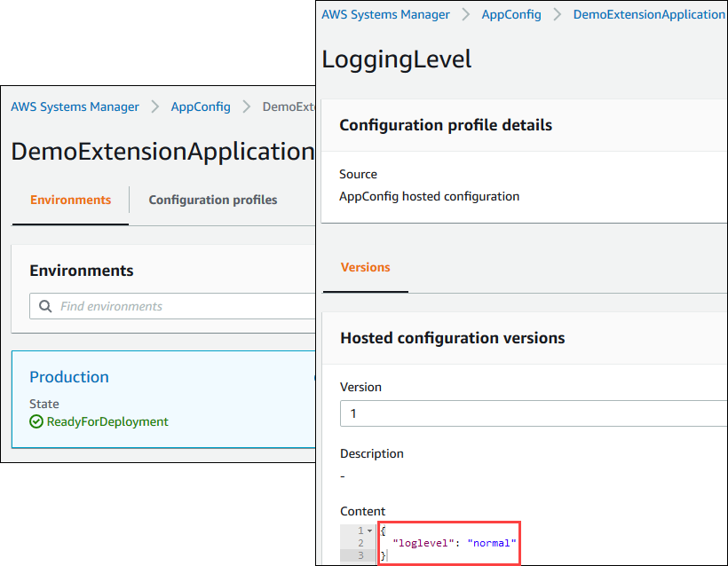Click line number 3 in editor gutter
The width and height of the screenshot is (728, 566).
point(360,554)
